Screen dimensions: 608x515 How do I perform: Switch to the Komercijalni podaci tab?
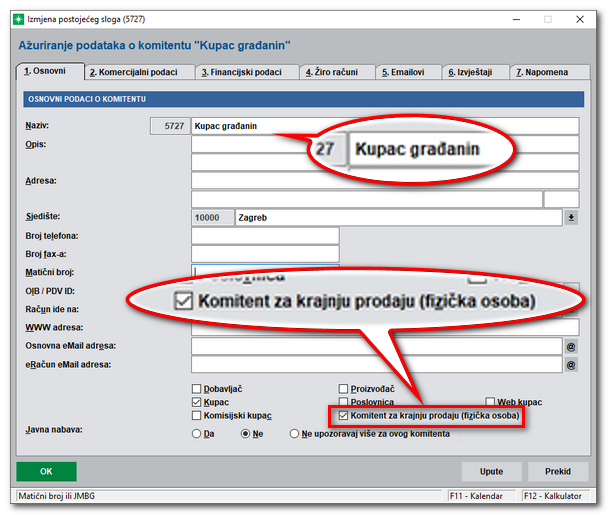tap(138, 72)
